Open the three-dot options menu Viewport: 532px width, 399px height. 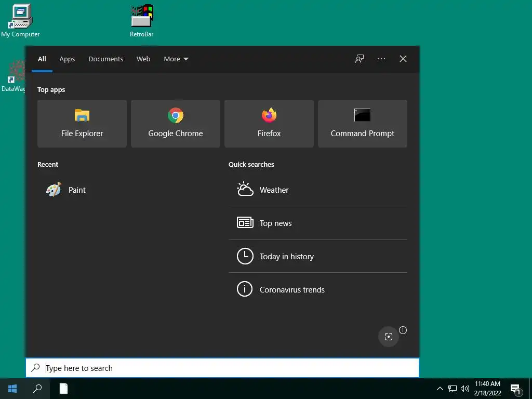[381, 59]
